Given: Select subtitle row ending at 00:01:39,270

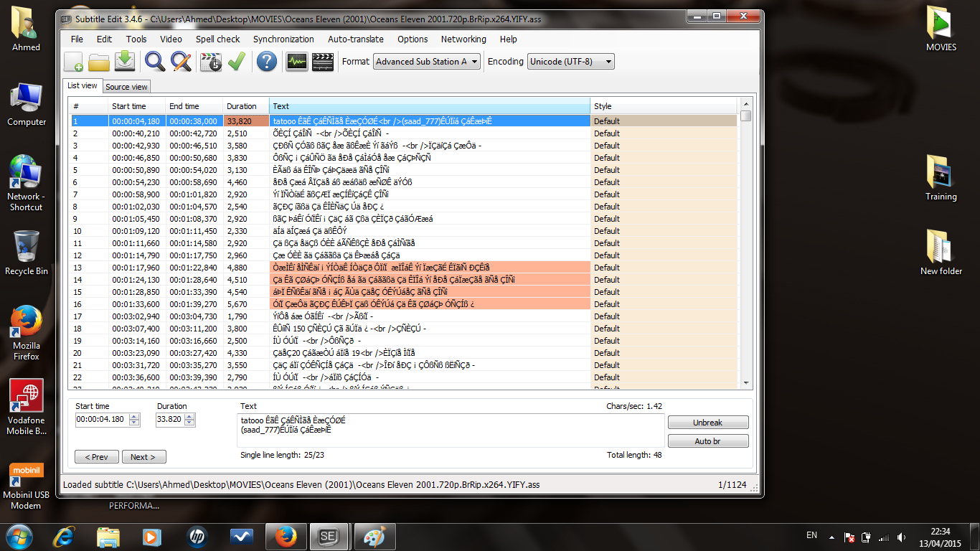Looking at the screenshot, I should (404, 304).
